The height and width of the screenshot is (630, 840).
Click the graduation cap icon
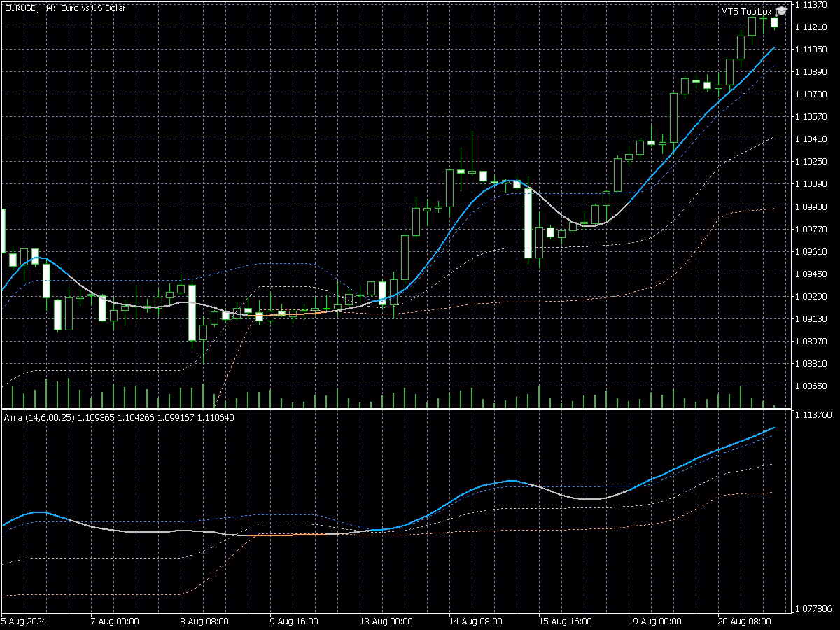[781, 12]
